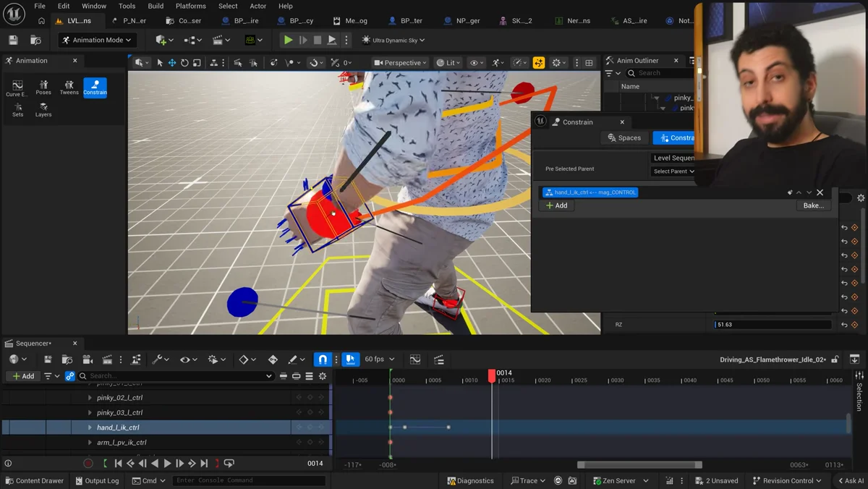Open the File menu
The image size is (868, 489).
coord(40,6)
